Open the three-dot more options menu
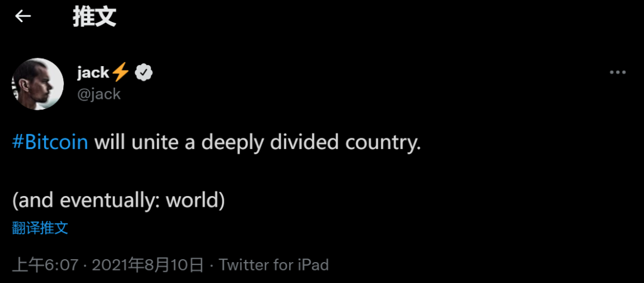644x283 pixels. pos(617,73)
